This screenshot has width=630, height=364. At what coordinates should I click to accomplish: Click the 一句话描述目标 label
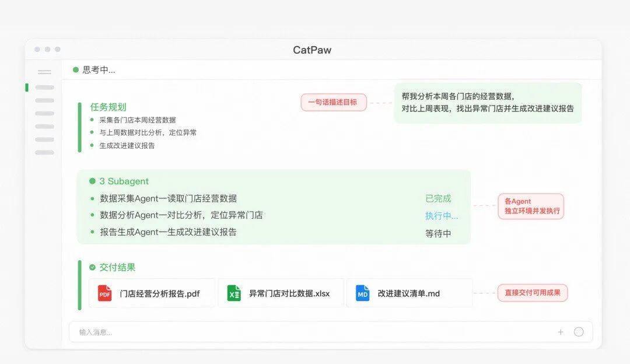[x=334, y=103]
